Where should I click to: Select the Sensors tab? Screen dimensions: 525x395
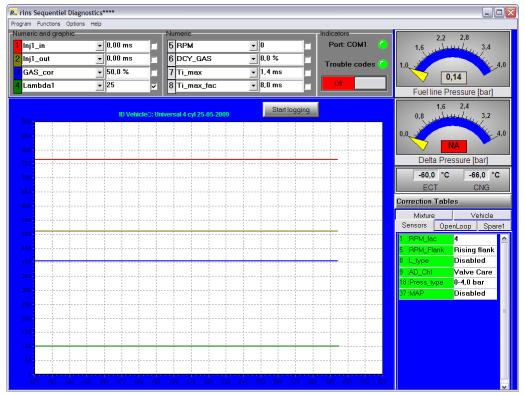coord(415,226)
